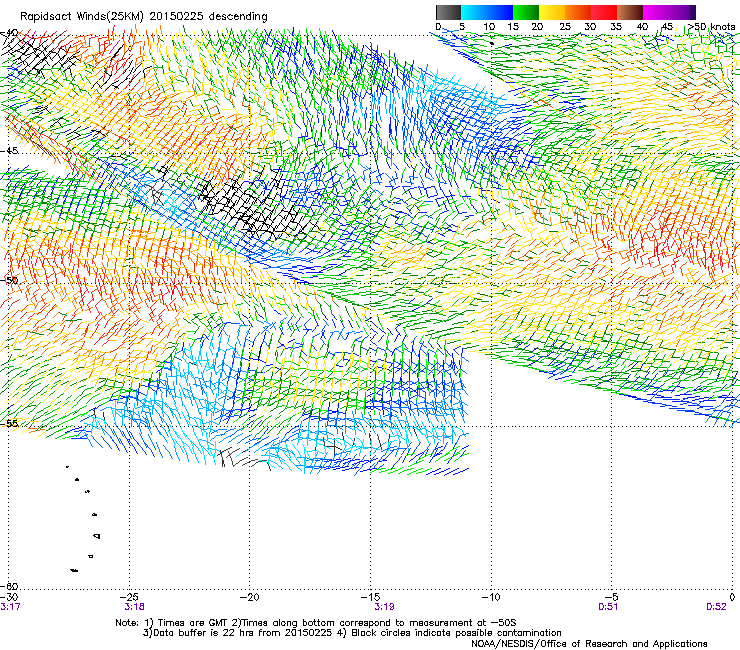
Task: Click the note about times along bottom at -50S
Action: coord(375,623)
